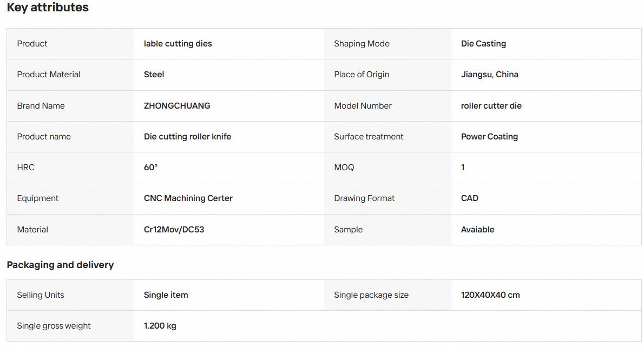Click the 120X40X40 cm package size
Image resolution: width=644 pixels, height=347 pixels.
[x=490, y=295]
